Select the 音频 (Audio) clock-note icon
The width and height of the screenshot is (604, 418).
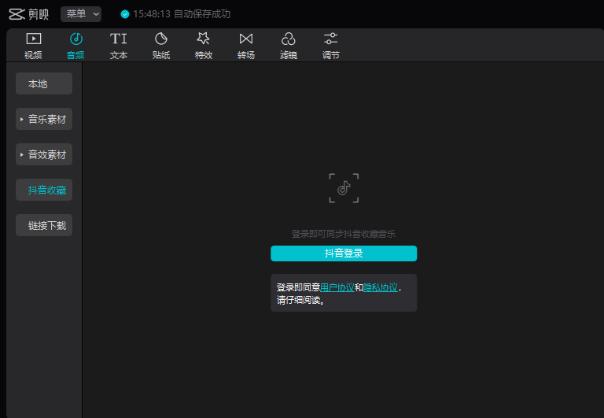click(x=76, y=39)
